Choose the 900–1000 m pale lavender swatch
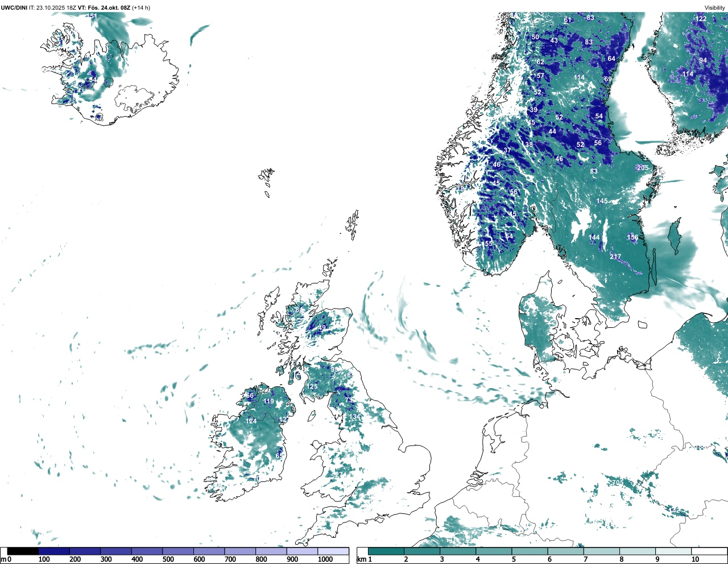Screen dimensions: 728x564 pyautogui.click(x=302, y=551)
